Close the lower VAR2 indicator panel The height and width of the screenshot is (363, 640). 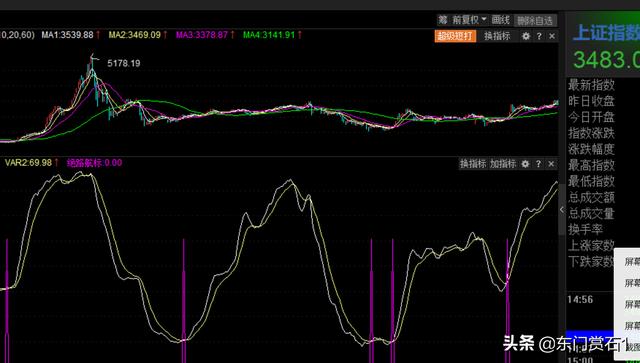(551, 164)
